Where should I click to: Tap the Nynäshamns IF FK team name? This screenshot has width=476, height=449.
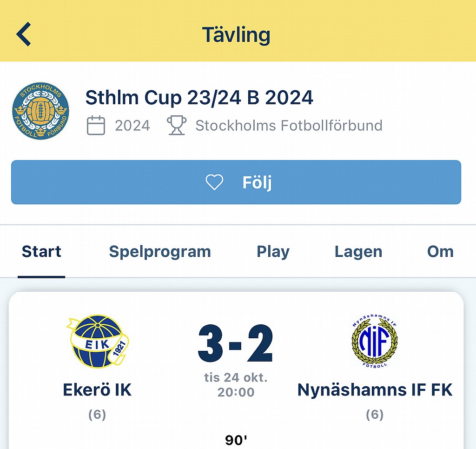point(375,390)
